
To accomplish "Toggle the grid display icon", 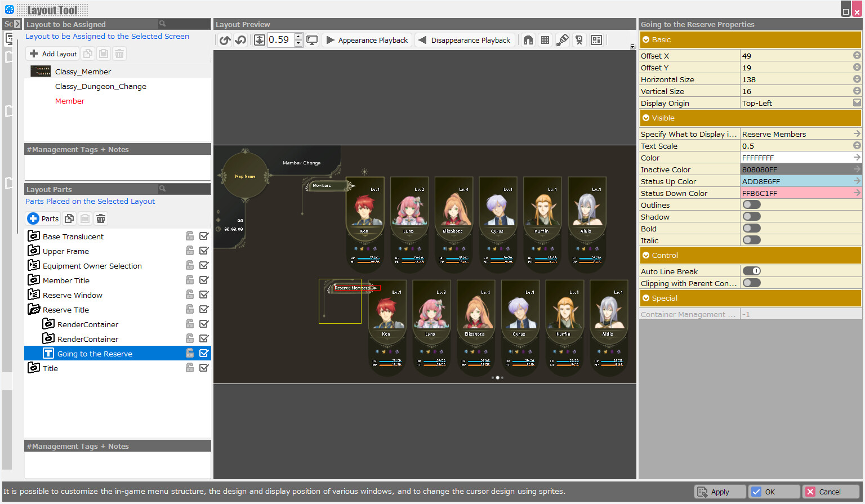I will point(545,40).
